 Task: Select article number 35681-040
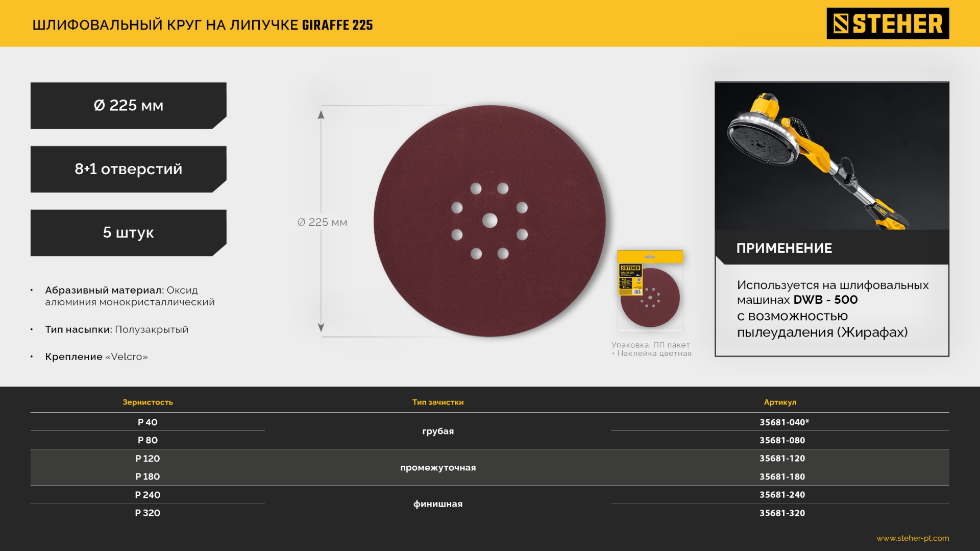[x=783, y=422]
